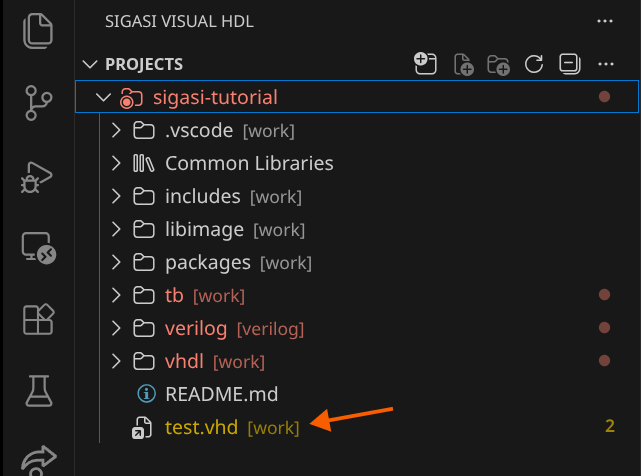
Task: Click the new project icon in Projects toolbar
Action: [426, 64]
